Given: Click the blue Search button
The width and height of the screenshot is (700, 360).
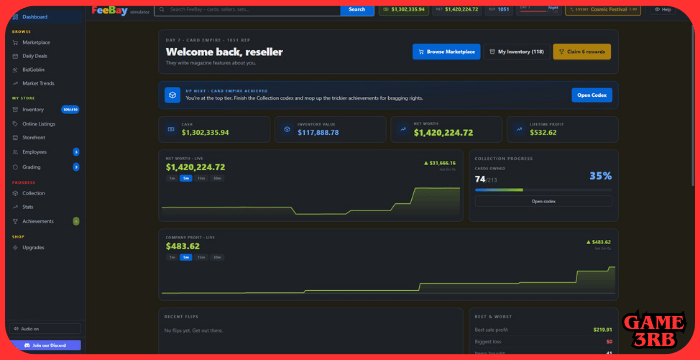Looking at the screenshot, I should pyautogui.click(x=357, y=9).
